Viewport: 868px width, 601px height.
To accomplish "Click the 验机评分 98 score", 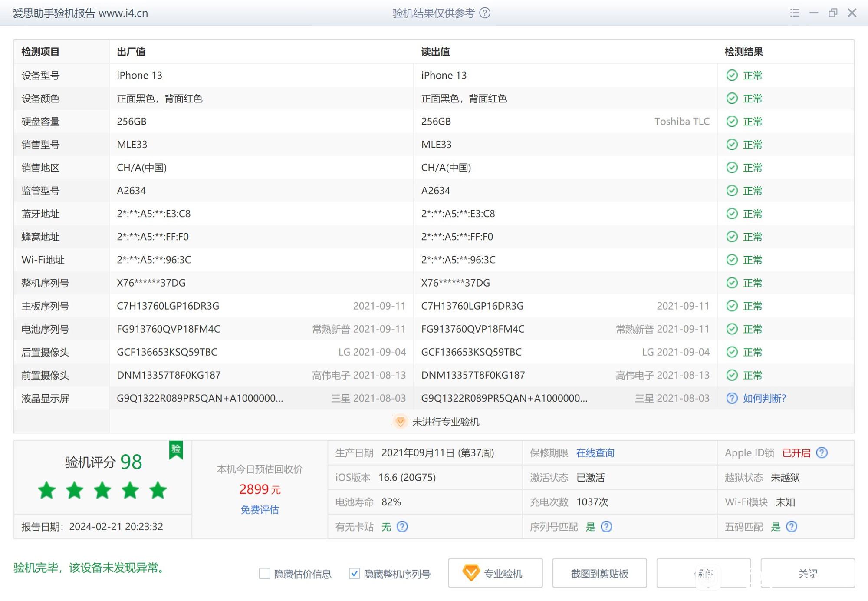I will point(103,462).
